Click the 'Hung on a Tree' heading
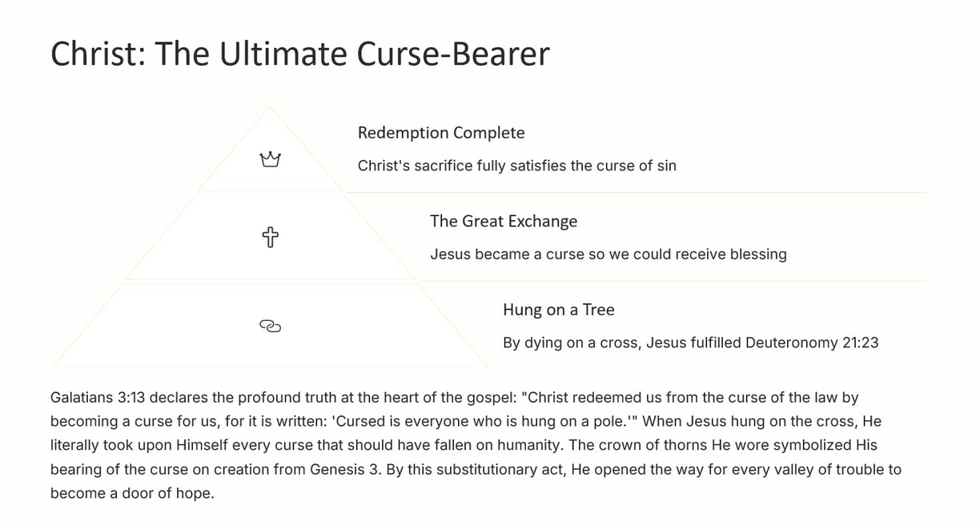Viewport: 980px width, 529px height. (x=559, y=310)
